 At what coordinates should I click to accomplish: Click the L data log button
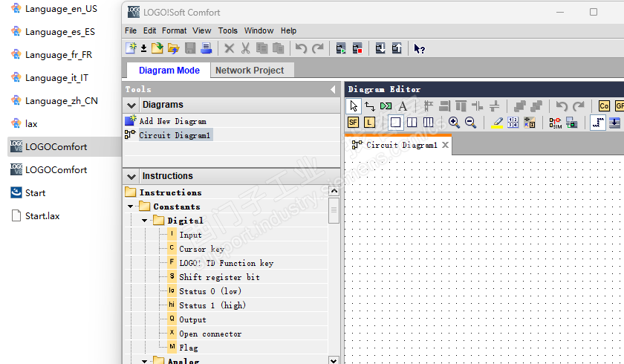tap(369, 122)
